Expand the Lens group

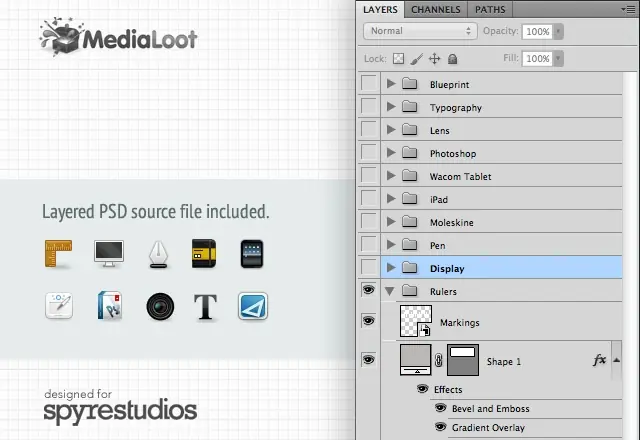391,130
